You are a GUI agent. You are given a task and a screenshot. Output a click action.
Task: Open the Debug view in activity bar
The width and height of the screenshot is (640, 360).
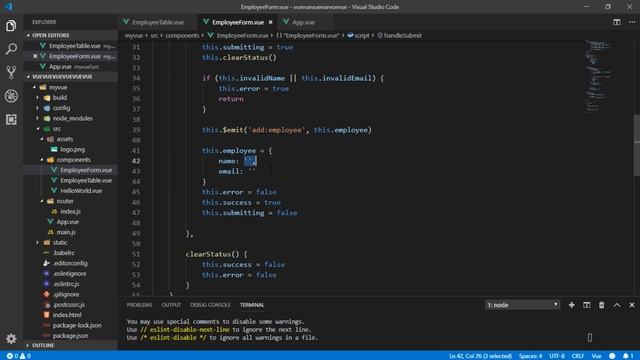[11, 96]
